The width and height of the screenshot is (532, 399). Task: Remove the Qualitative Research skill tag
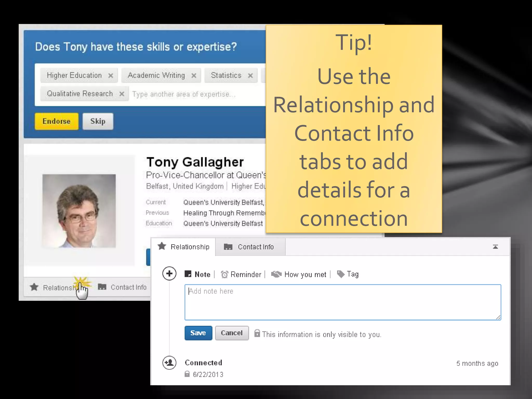(122, 94)
